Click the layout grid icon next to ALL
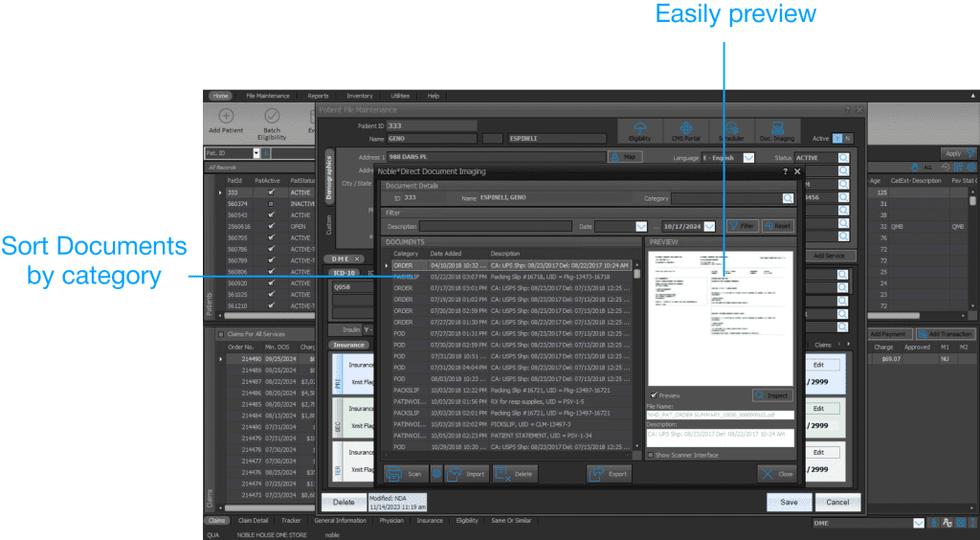 (x=957, y=168)
